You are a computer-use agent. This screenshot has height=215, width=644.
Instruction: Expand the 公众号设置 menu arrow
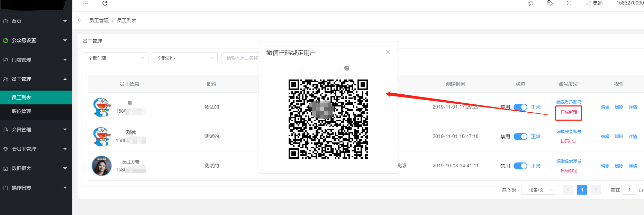click(65, 40)
